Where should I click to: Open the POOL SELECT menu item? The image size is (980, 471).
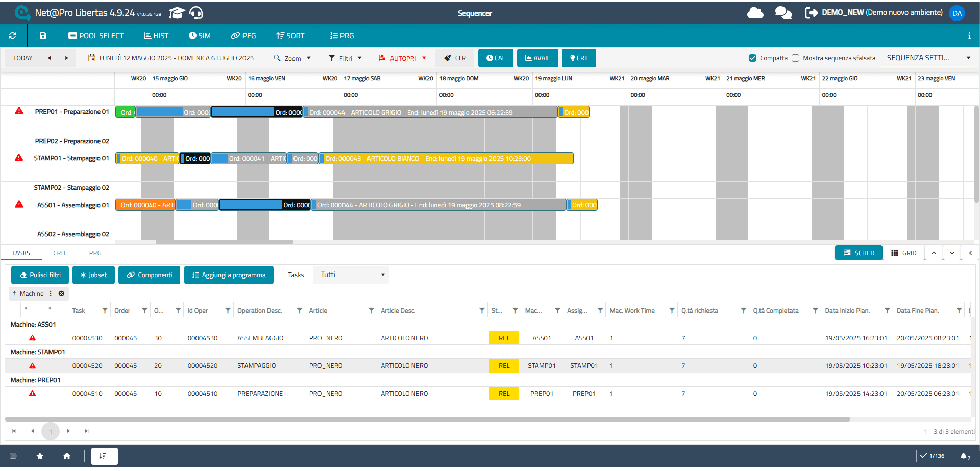click(96, 36)
